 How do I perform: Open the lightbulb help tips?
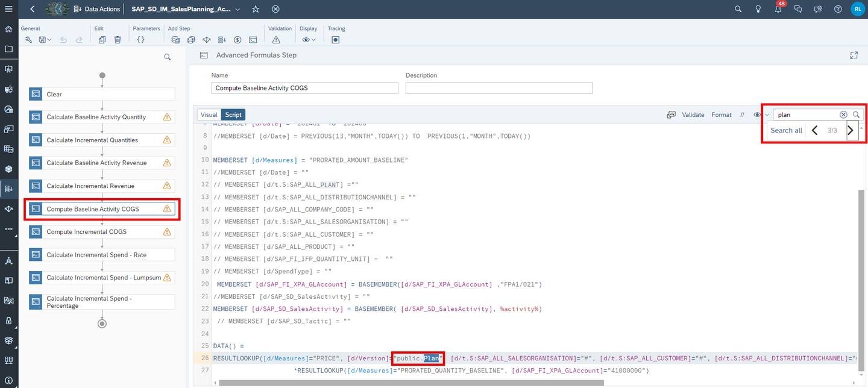pos(758,9)
